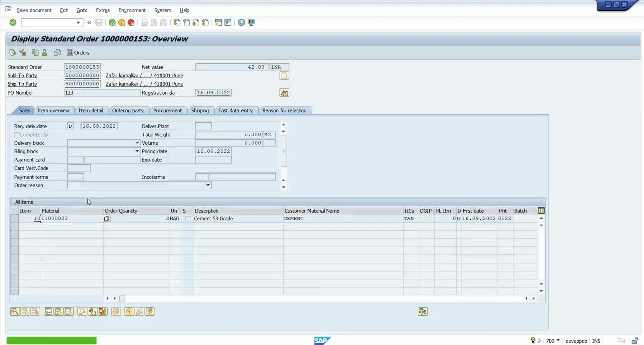Click the Sales tab area bottom scroll down arrow
Image resolution: width=644 pixels, height=345 pixels.
[x=283, y=187]
